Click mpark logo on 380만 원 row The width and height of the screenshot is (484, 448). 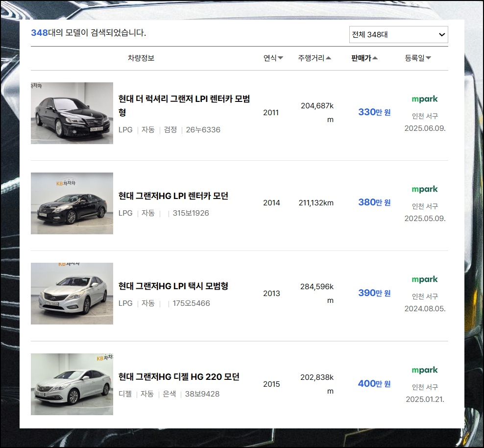coord(425,189)
